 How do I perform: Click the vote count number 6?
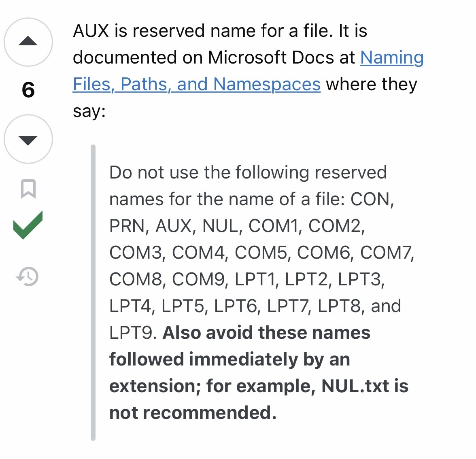pos(28,90)
